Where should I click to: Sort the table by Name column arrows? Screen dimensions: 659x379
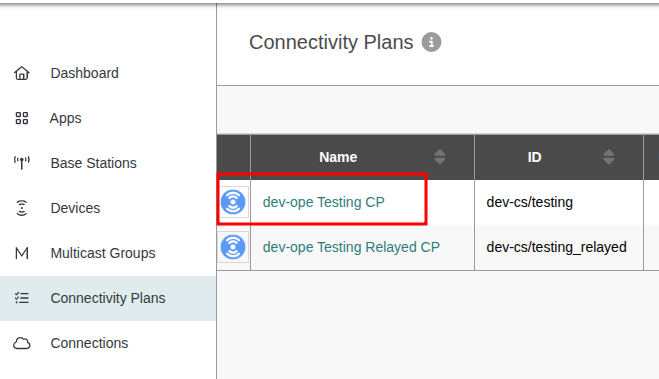coord(440,157)
